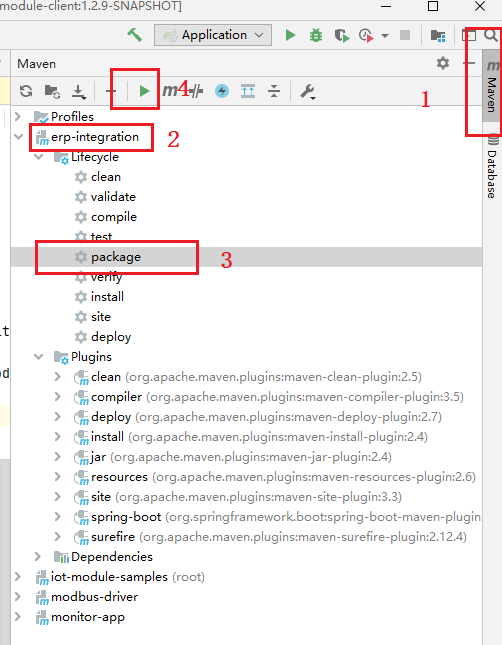Show Maven dependencies diagram icon
Viewport: 502px width, 645px height.
[248, 91]
